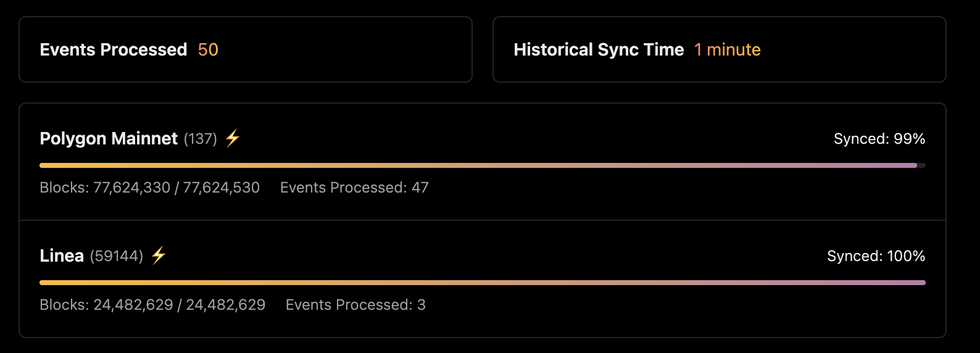Click "Events Processed: 47" under Polygon Mainnet
The width and height of the screenshot is (980, 353).
[x=354, y=188]
